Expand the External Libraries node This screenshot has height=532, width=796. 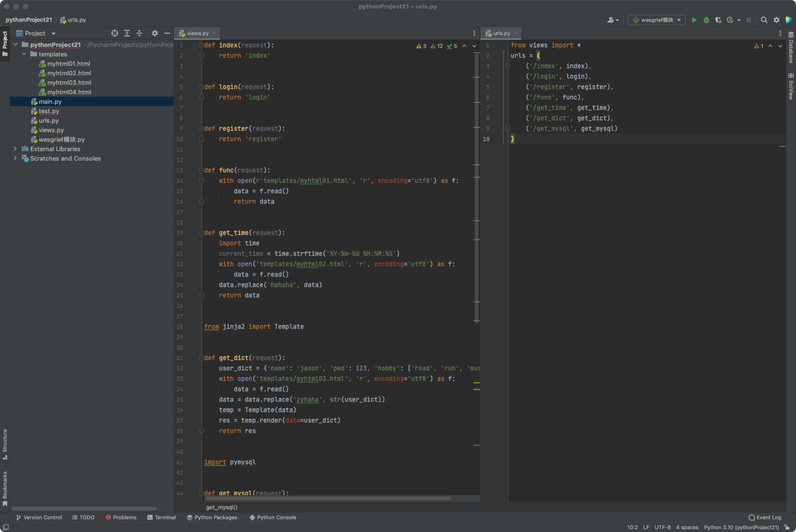(x=15, y=149)
